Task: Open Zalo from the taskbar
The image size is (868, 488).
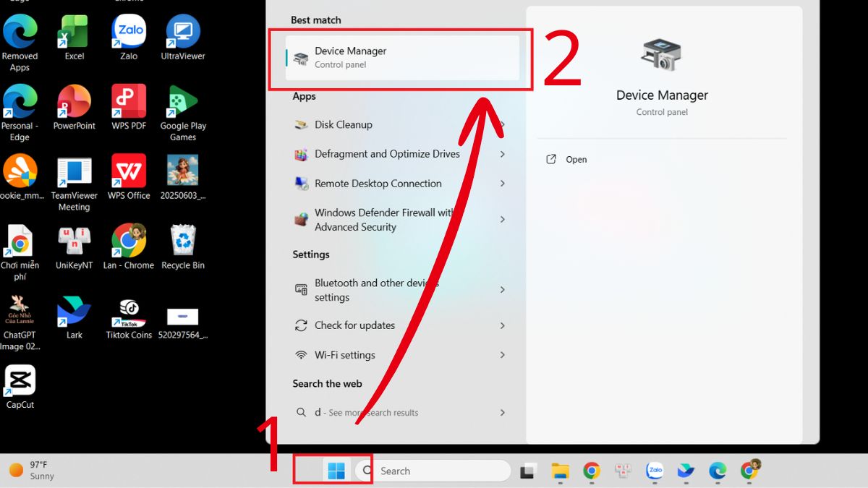Action: pos(655,471)
